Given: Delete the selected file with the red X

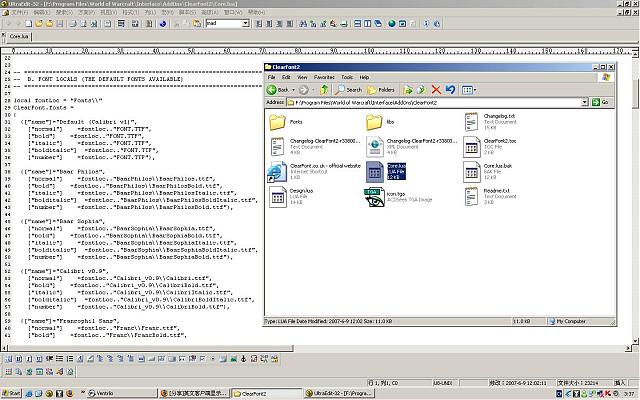Looking at the screenshot, I should click(x=436, y=89).
